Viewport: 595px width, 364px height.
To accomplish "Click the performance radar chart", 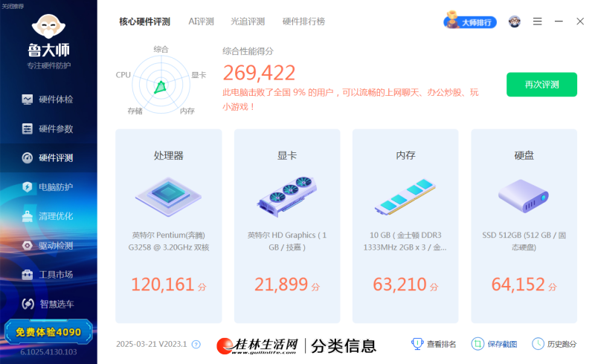I will click(x=161, y=84).
